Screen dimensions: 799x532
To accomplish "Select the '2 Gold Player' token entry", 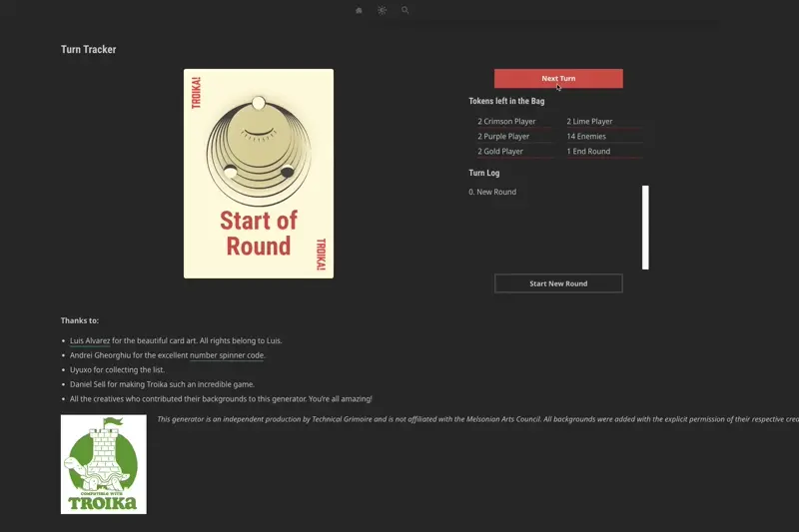I will tap(500, 151).
